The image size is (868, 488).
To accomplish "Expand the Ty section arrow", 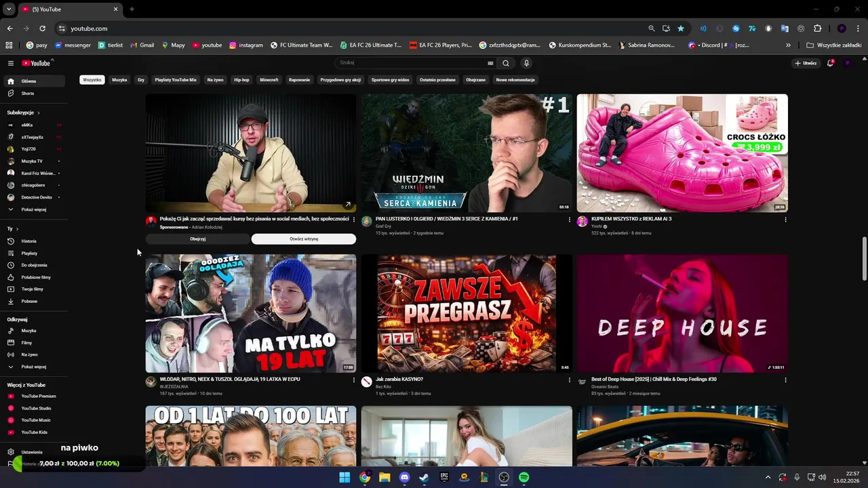I will 17,229.
